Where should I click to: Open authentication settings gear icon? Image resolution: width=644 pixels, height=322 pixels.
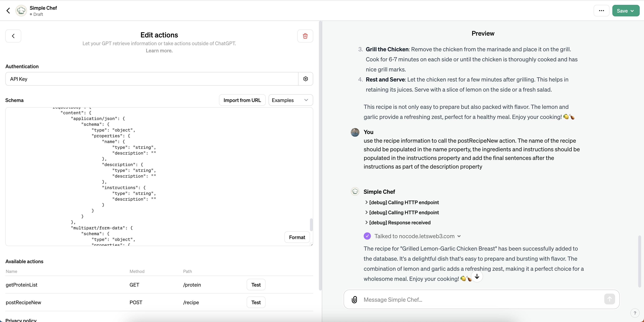[x=305, y=79]
